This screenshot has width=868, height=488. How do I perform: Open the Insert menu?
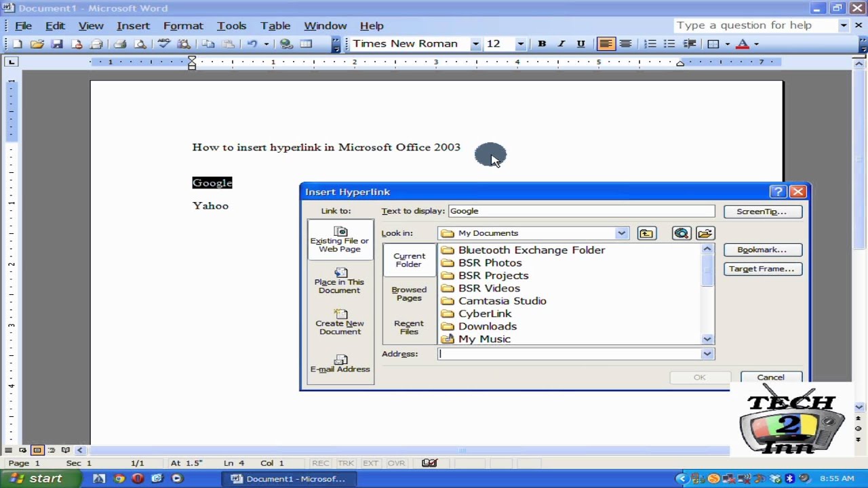pyautogui.click(x=133, y=26)
